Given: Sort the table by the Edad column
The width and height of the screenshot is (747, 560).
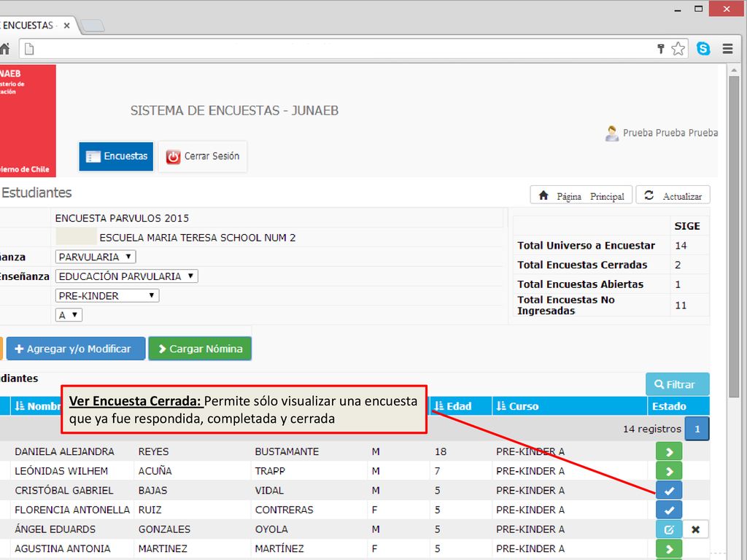Looking at the screenshot, I should click(453, 406).
